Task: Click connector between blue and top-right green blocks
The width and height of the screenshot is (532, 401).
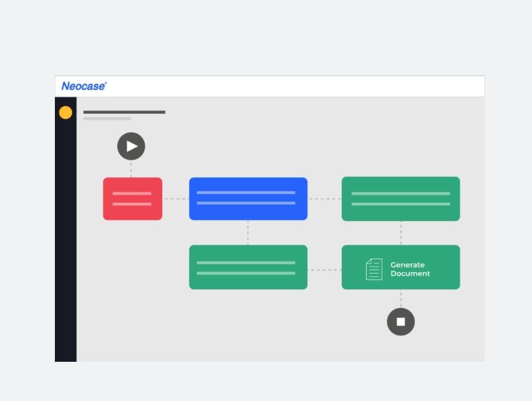Action: (324, 199)
